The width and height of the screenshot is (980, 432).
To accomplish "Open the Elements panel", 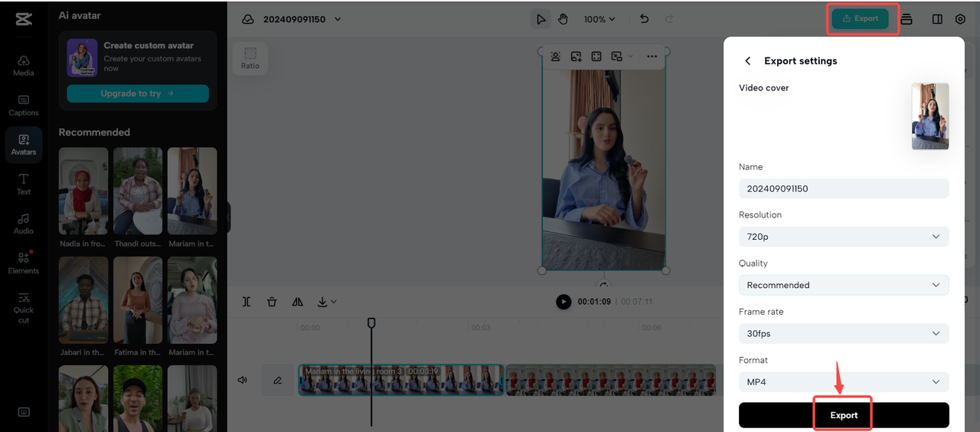I will pyautogui.click(x=24, y=263).
